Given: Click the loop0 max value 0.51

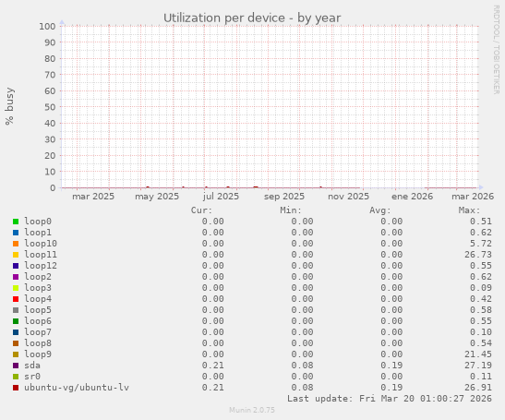Looking at the screenshot, I should tap(480, 222).
